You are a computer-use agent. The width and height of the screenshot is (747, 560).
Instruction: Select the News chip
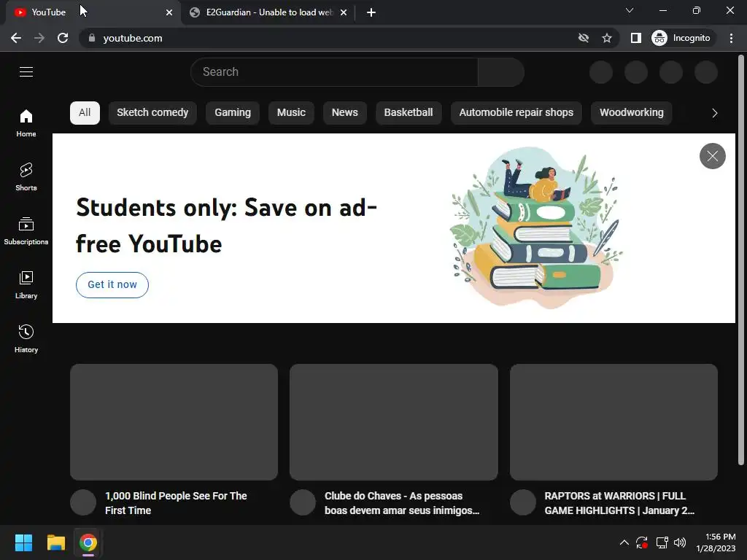345,113
